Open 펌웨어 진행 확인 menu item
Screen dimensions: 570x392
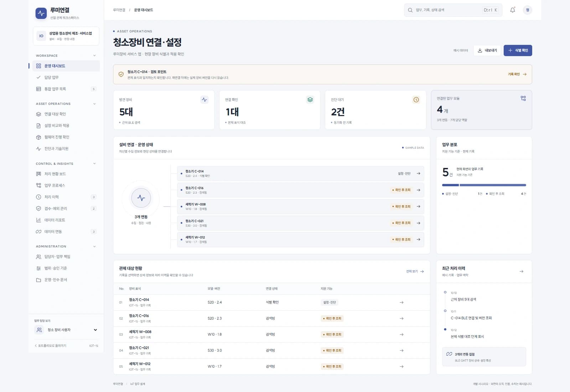coord(66,137)
